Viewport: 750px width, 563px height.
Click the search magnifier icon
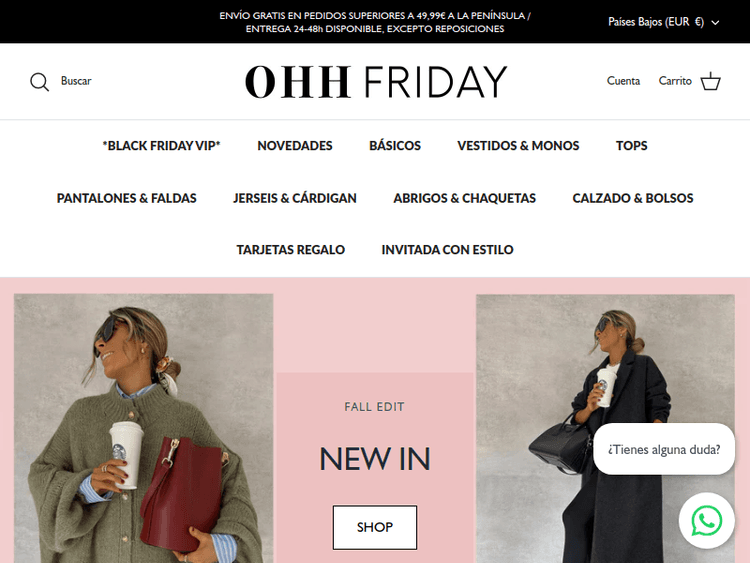39,82
